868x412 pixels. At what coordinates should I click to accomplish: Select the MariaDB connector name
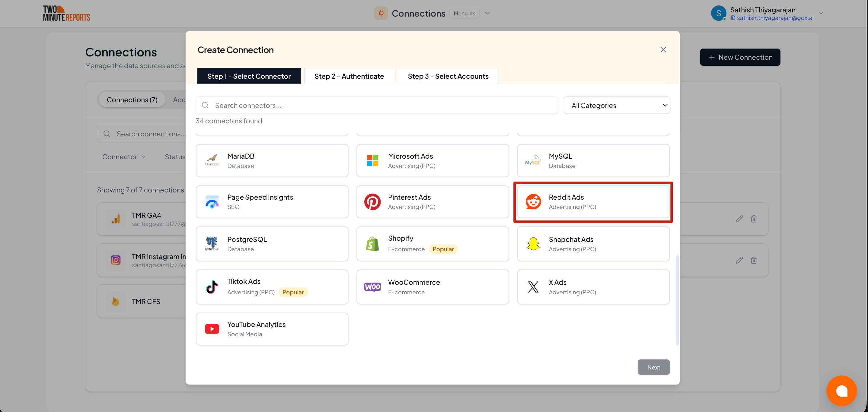coord(241,156)
